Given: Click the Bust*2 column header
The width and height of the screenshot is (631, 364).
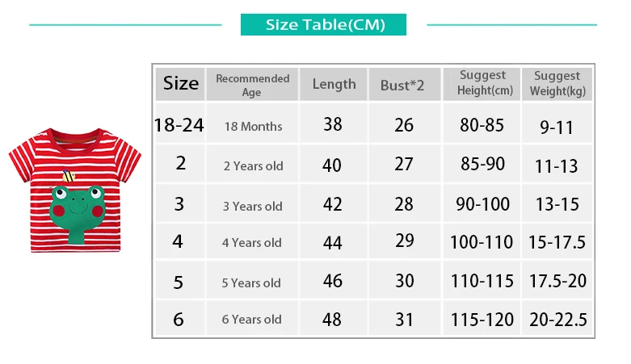Looking at the screenshot, I should [405, 85].
